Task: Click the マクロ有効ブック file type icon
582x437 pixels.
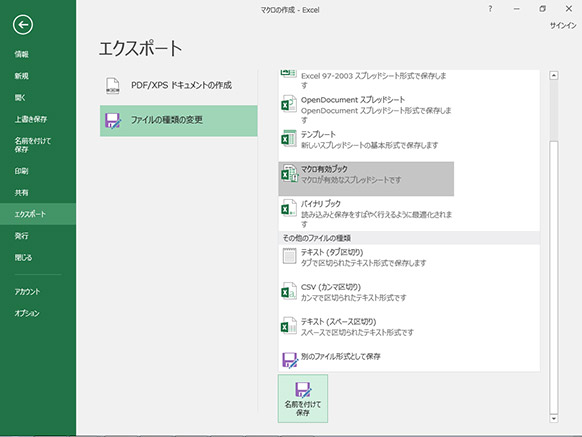Action: [x=289, y=173]
